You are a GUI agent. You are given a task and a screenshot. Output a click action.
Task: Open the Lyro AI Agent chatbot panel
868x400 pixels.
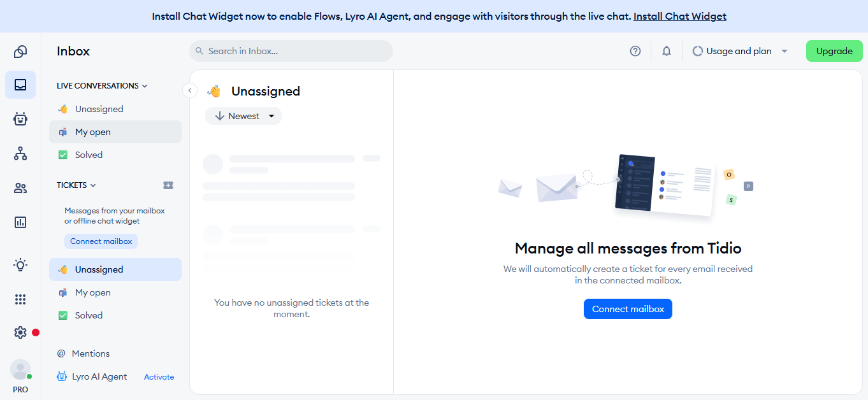tap(20, 119)
